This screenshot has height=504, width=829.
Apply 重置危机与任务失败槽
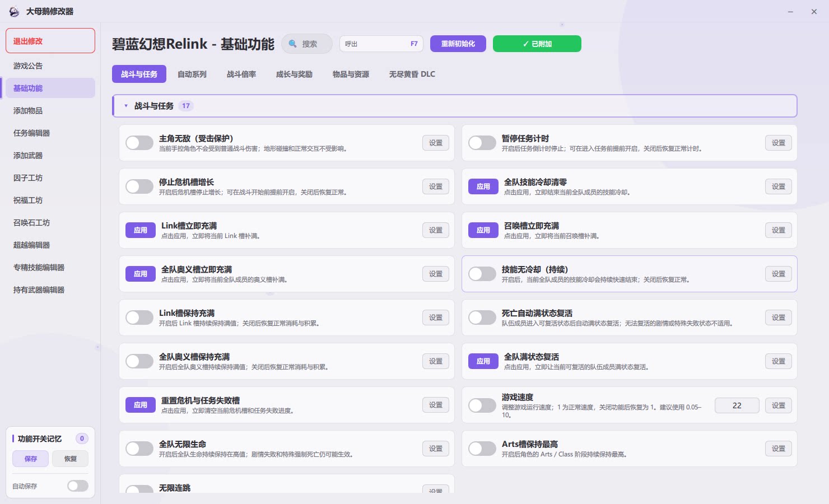coord(141,405)
